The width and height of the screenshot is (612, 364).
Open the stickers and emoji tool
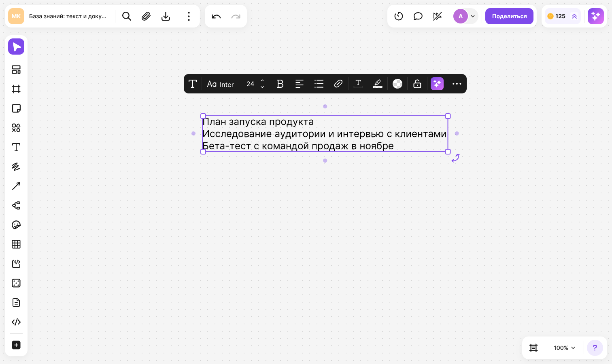click(x=16, y=225)
